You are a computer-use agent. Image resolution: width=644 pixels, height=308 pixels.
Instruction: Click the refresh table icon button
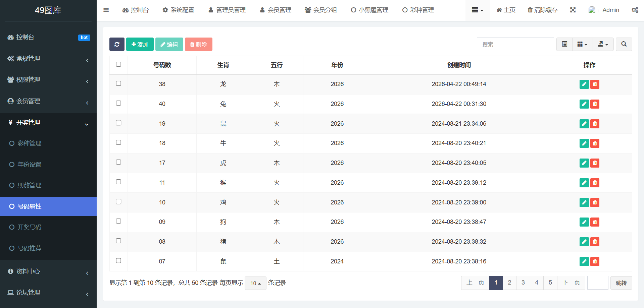pyautogui.click(x=117, y=44)
